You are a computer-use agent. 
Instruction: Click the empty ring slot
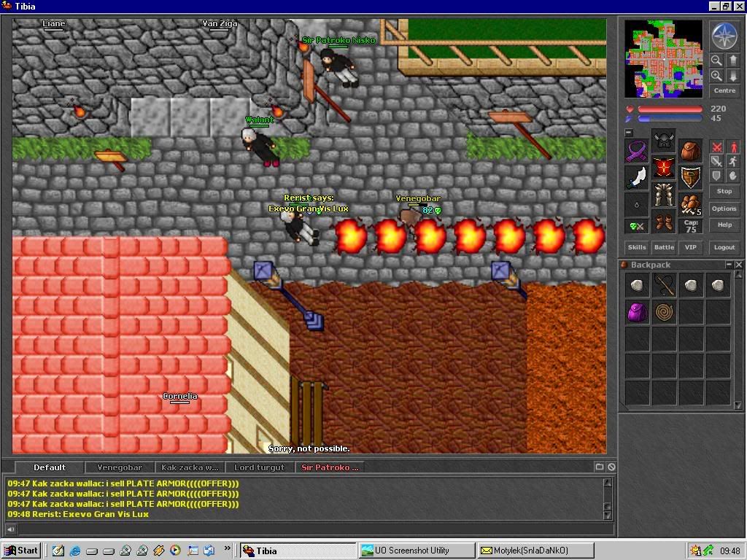pyautogui.click(x=636, y=205)
